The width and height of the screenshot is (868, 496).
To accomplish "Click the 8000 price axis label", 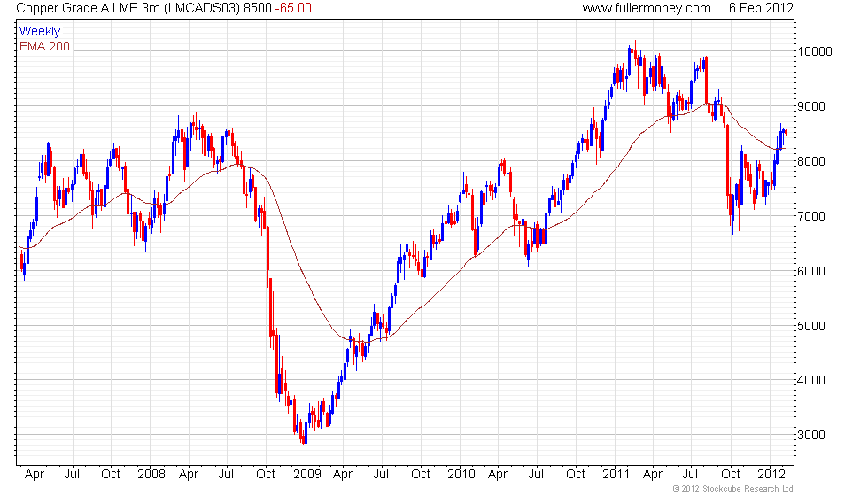I will [811, 161].
